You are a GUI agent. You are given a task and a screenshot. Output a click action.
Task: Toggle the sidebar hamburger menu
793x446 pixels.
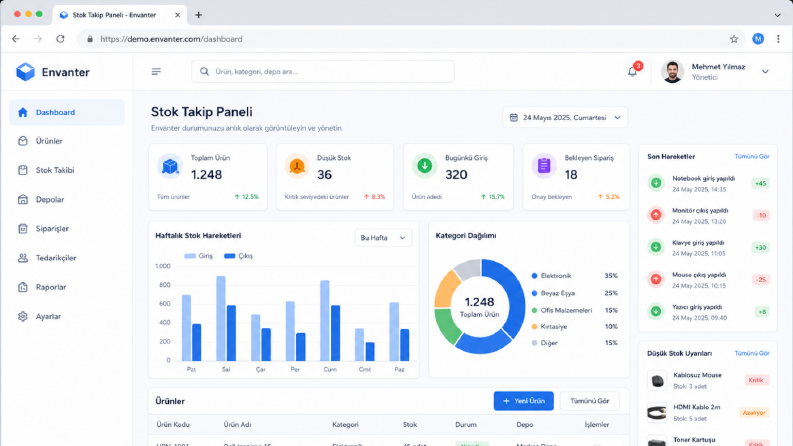156,72
